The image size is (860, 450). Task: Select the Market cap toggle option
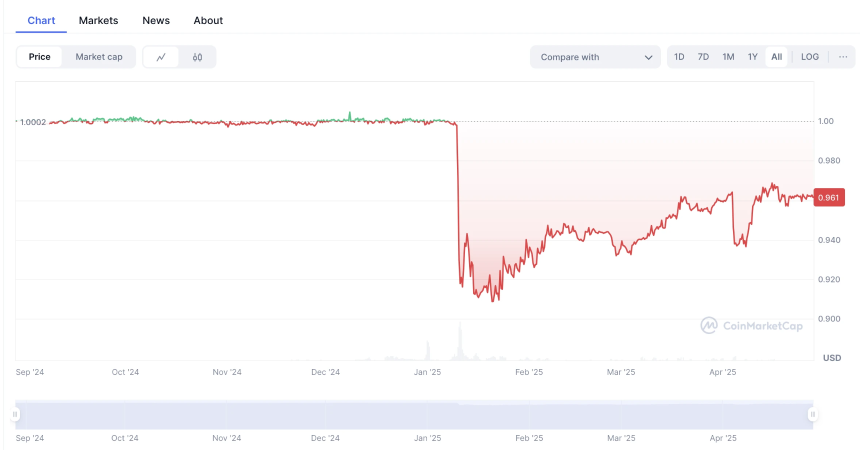(99, 57)
